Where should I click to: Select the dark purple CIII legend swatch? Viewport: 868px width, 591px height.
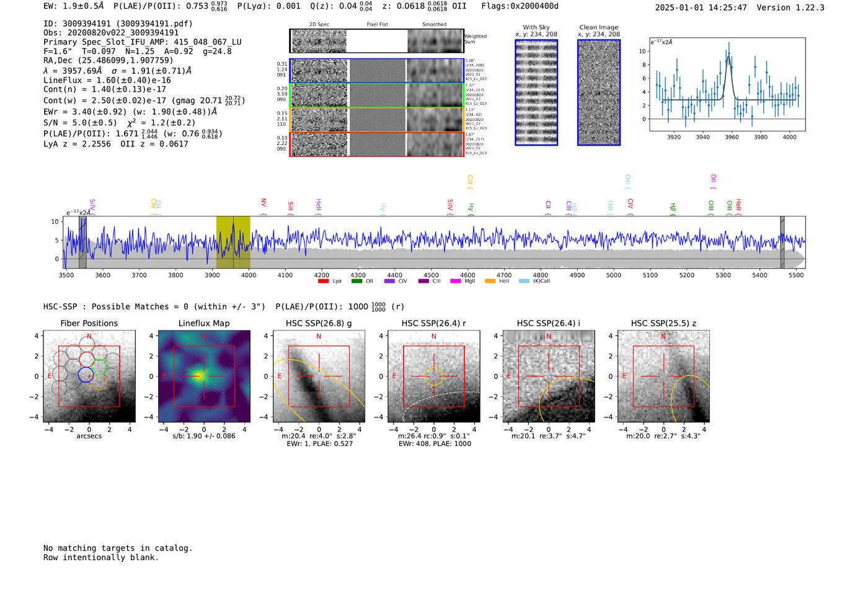pos(423,281)
